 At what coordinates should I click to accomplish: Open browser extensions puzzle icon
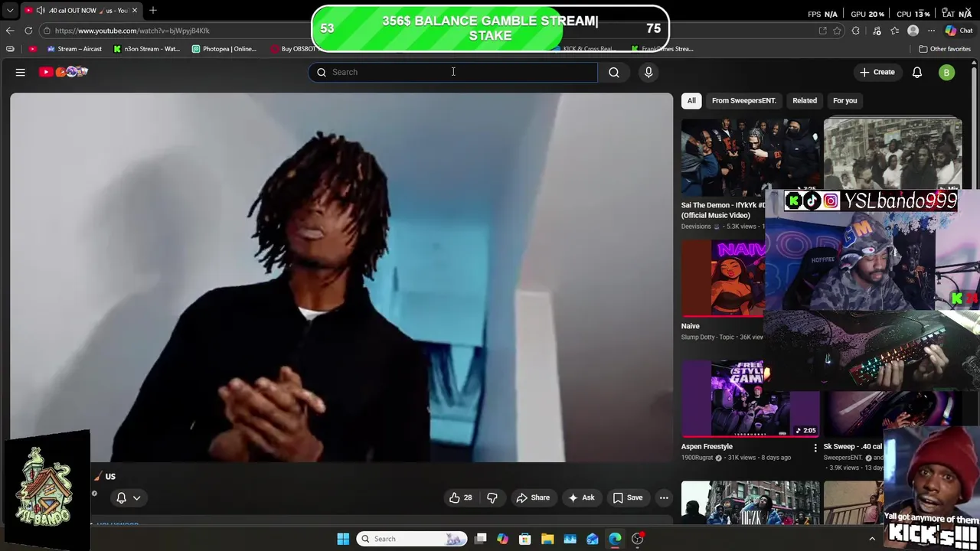856,31
